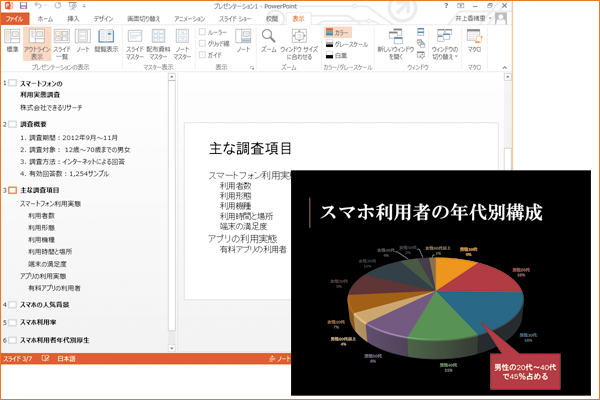
Task: Click the Undo icon in quick access toolbar
Action: pyautogui.click(x=38, y=6)
